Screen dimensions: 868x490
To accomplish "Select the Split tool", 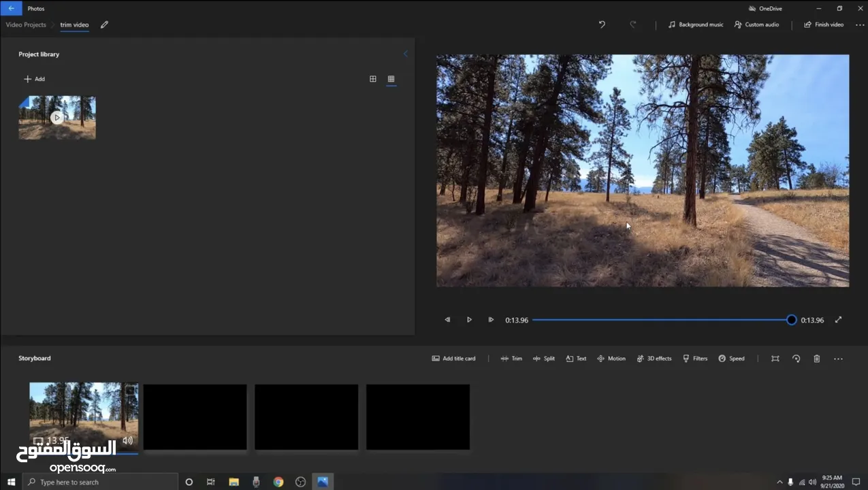I will click(544, 359).
